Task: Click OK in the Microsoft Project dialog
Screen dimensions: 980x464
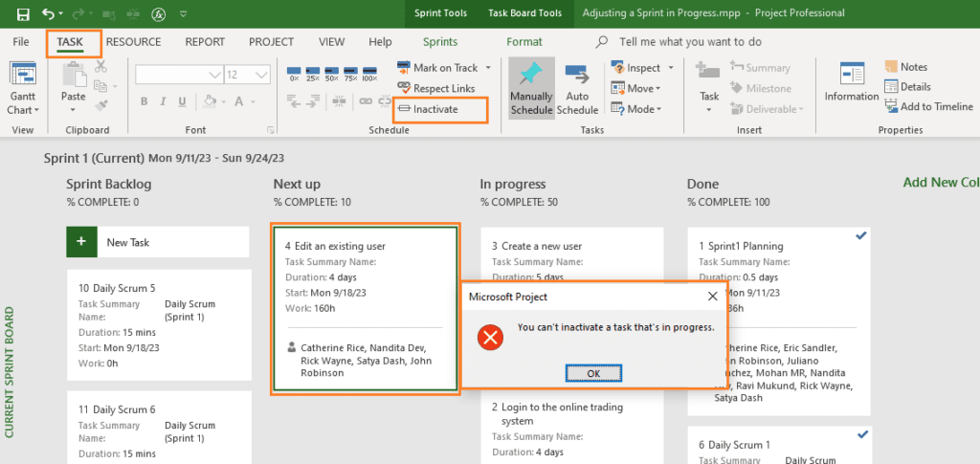Action: coord(593,373)
